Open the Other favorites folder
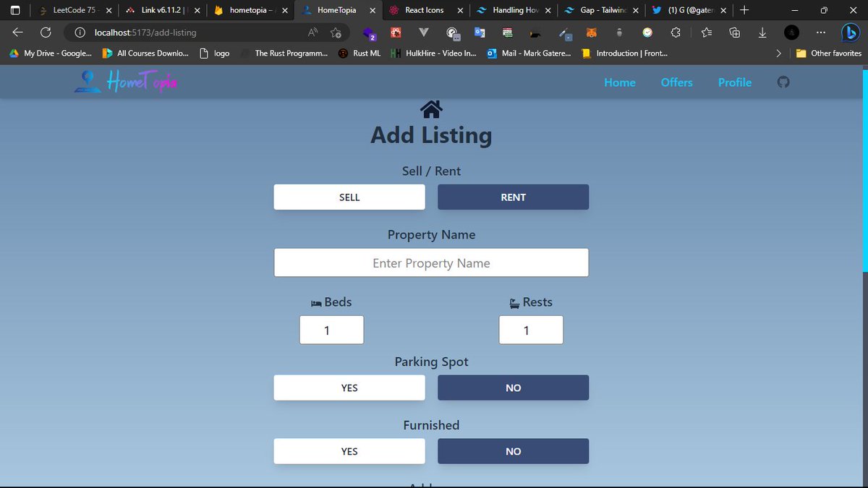 pyautogui.click(x=828, y=53)
